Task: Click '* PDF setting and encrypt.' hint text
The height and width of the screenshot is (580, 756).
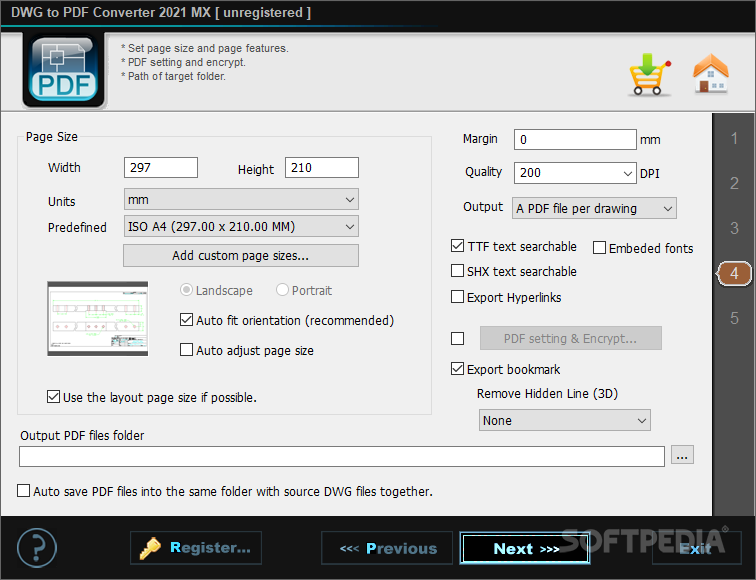Action: (183, 62)
